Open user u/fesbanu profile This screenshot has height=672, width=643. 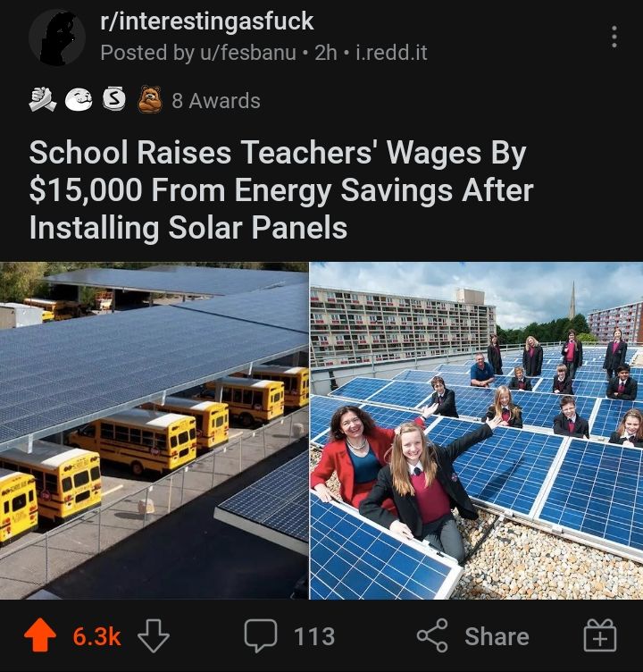coord(246,53)
